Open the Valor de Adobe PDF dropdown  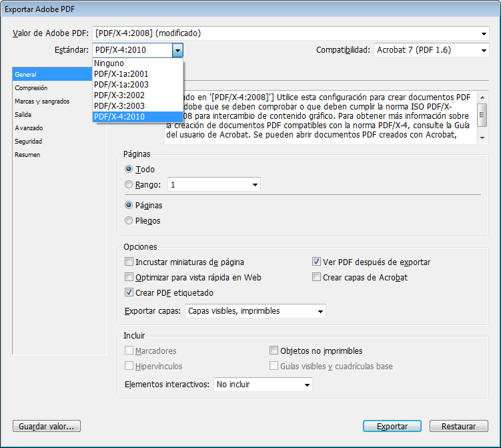click(x=291, y=33)
